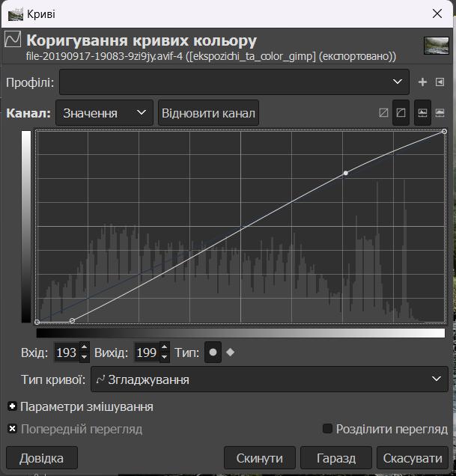
Task: Expand Параметри змішування section
Action: 12,406
